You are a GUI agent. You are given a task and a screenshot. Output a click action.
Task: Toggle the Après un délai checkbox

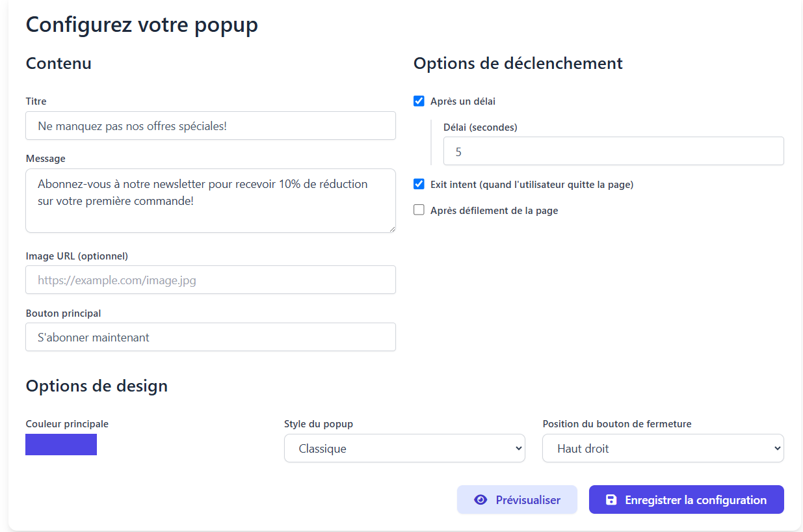(419, 101)
